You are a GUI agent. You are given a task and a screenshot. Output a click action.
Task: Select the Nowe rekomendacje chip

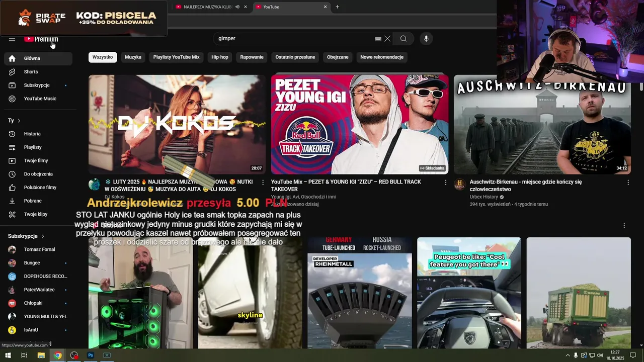click(382, 57)
